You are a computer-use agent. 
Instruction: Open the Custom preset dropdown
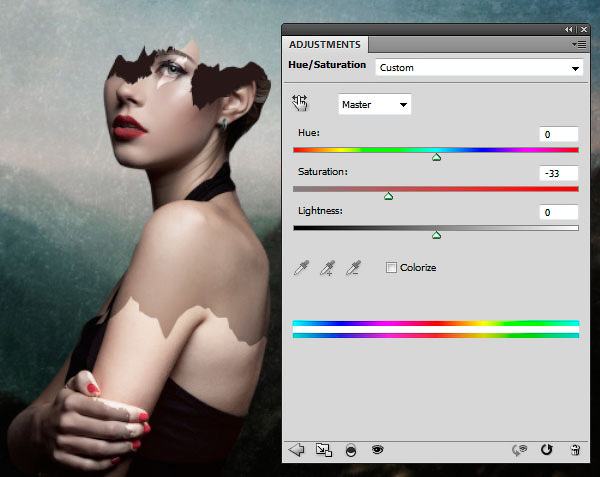coord(479,68)
